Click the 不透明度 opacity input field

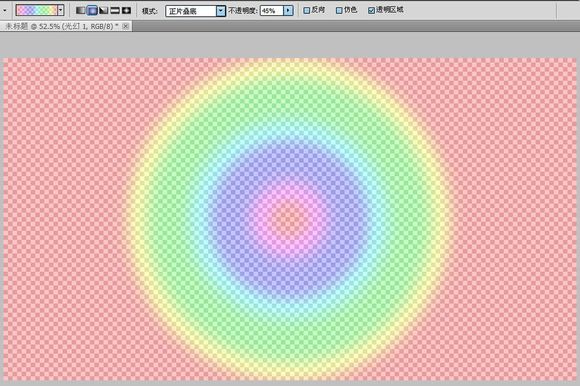coord(272,11)
